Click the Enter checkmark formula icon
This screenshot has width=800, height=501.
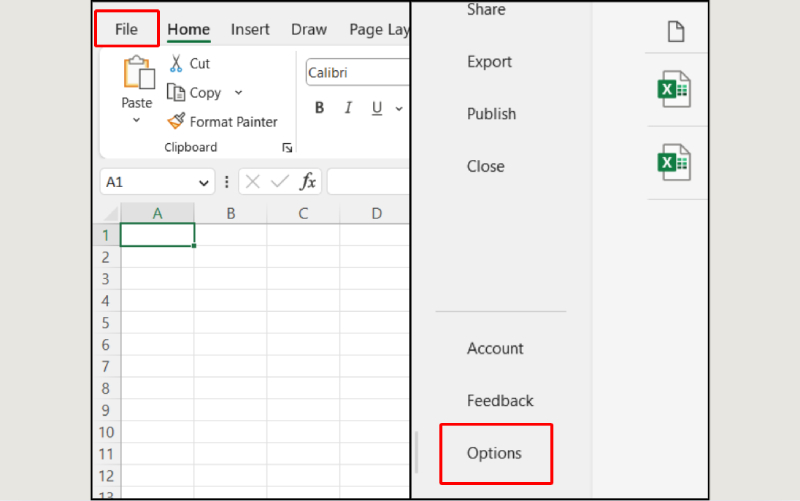tap(280, 182)
